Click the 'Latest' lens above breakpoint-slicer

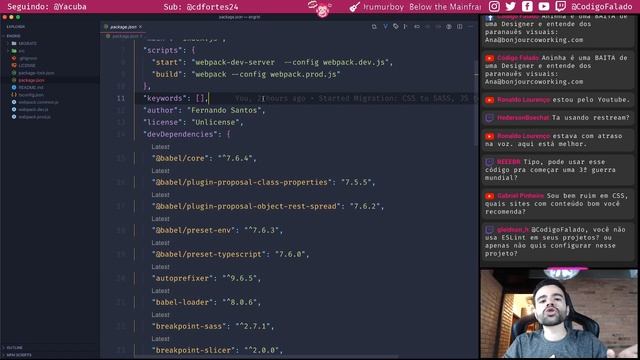click(x=160, y=339)
